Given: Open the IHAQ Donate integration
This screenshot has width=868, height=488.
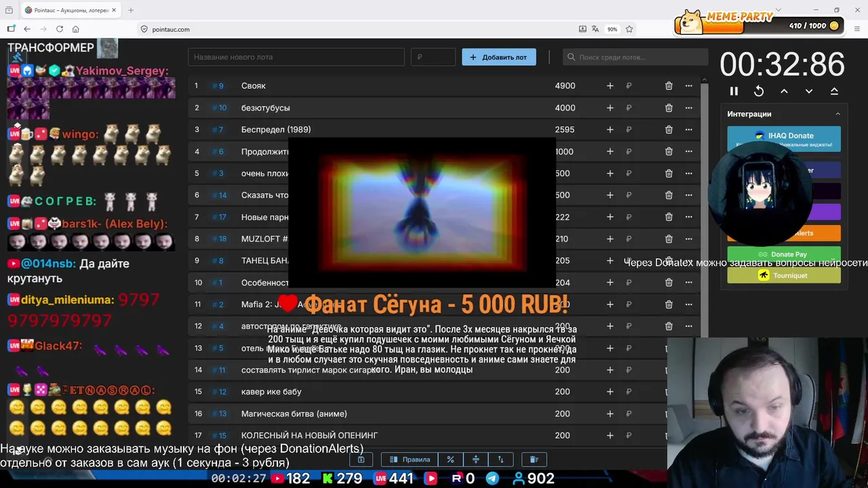Looking at the screenshot, I should click(x=784, y=138).
